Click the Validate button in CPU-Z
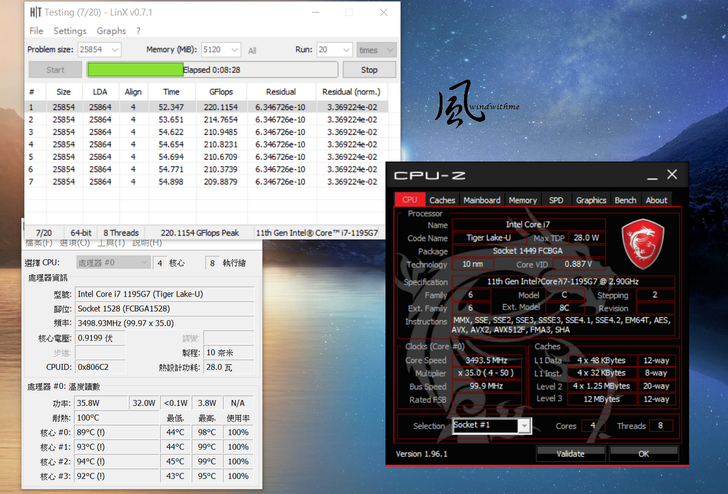Image resolution: width=728 pixels, height=494 pixels. [571, 454]
